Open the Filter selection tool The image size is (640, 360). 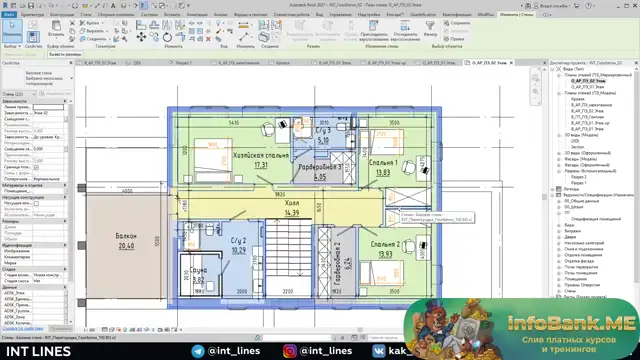point(430,29)
